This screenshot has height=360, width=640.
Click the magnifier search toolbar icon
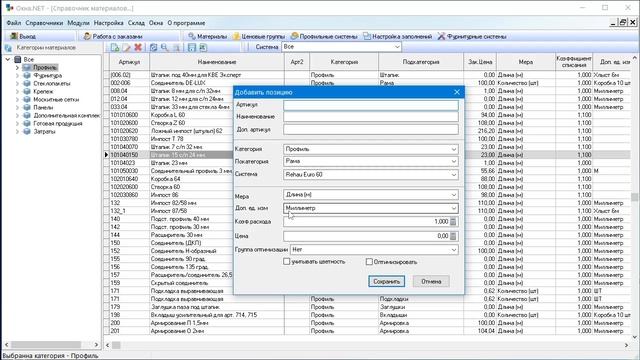[164, 47]
